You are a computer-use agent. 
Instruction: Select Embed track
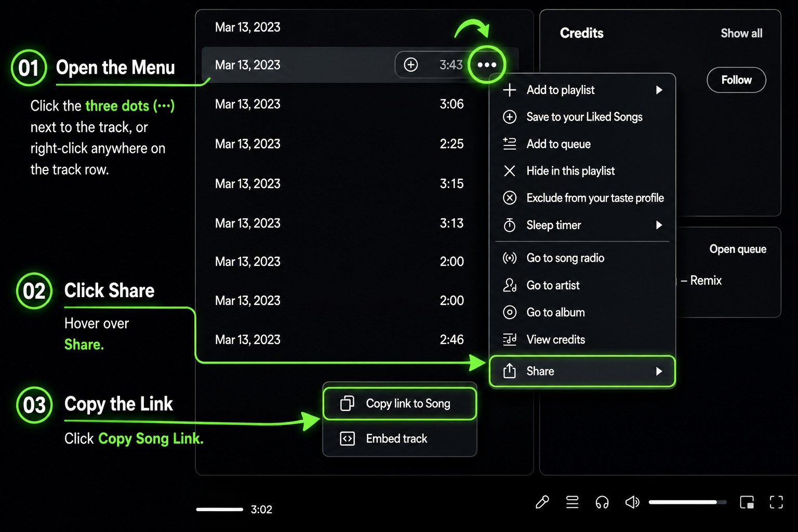click(x=400, y=439)
